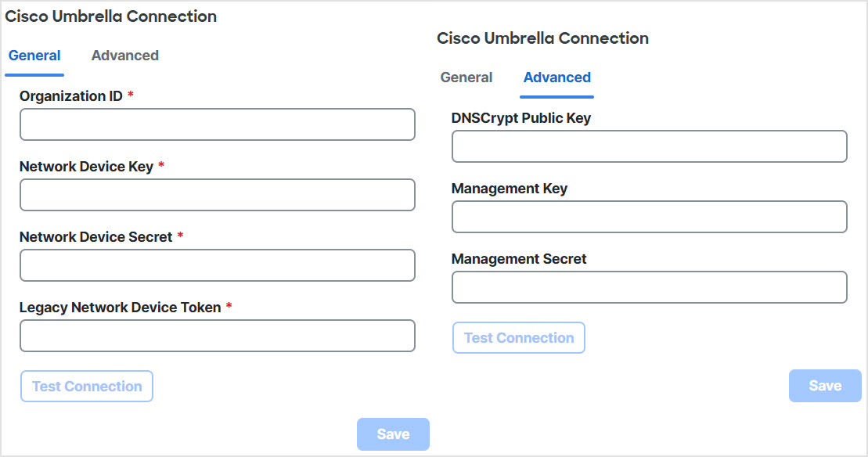Focus the Management Key text box
This screenshot has width=868, height=457.
649,217
